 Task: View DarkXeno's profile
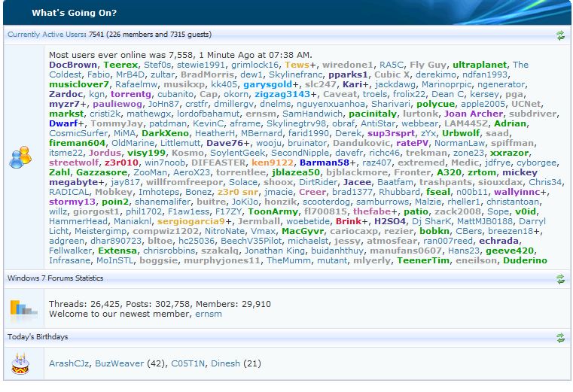click(165, 133)
